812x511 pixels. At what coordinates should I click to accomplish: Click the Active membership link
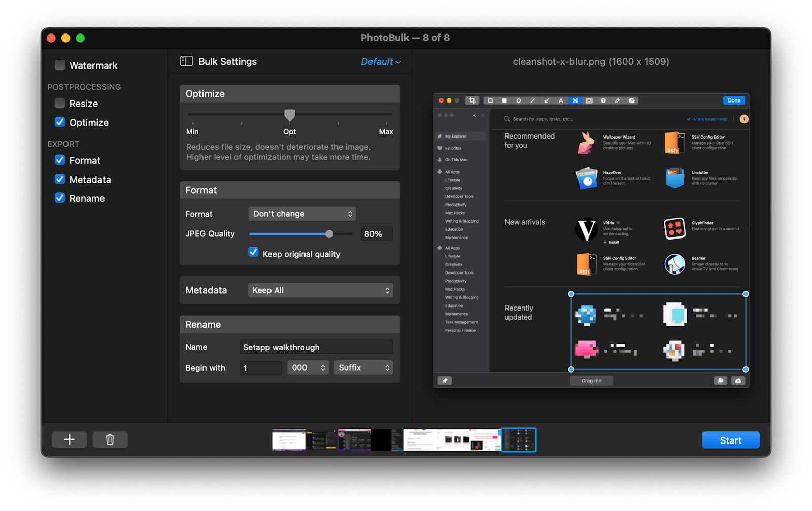707,119
